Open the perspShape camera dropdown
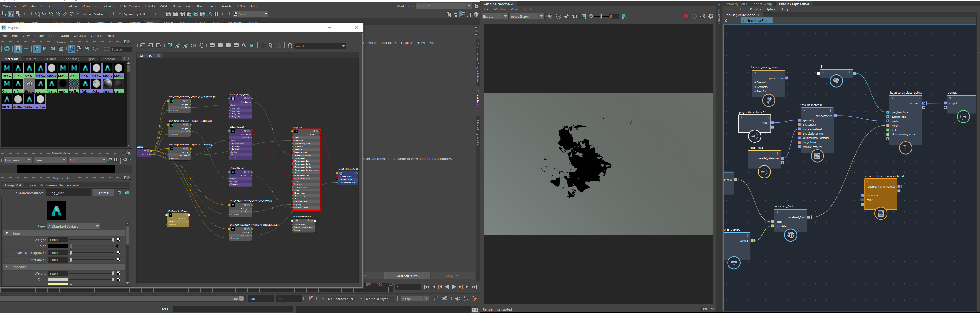This screenshot has height=313, width=980. [526, 17]
